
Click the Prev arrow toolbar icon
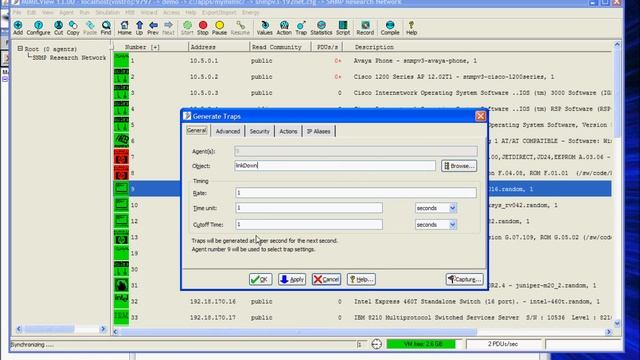[153, 28]
